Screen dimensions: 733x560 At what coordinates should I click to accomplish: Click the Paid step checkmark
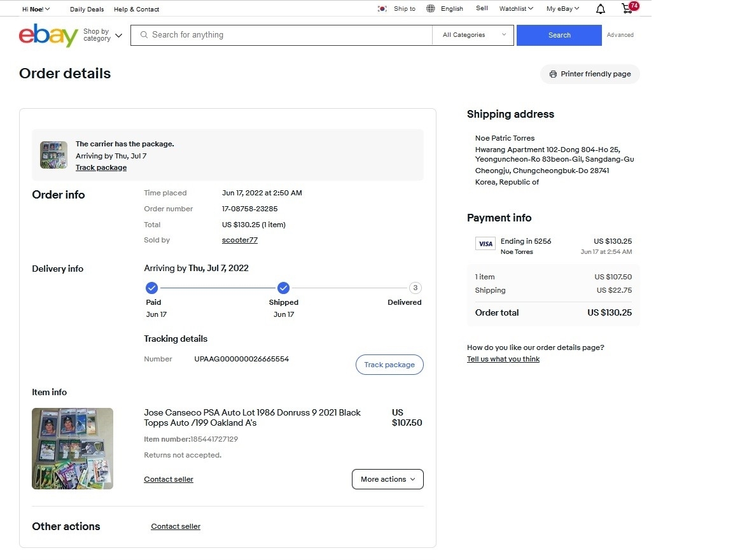(x=151, y=288)
